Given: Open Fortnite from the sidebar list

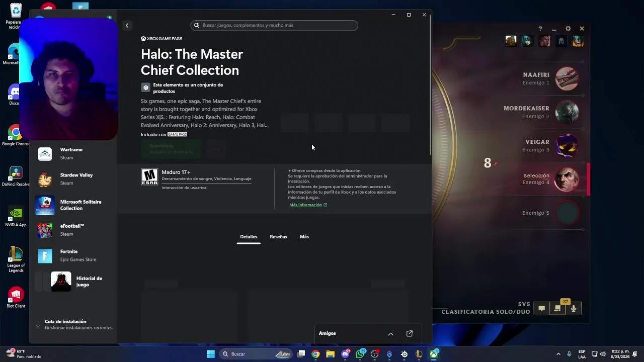Looking at the screenshot, I should (x=73, y=255).
